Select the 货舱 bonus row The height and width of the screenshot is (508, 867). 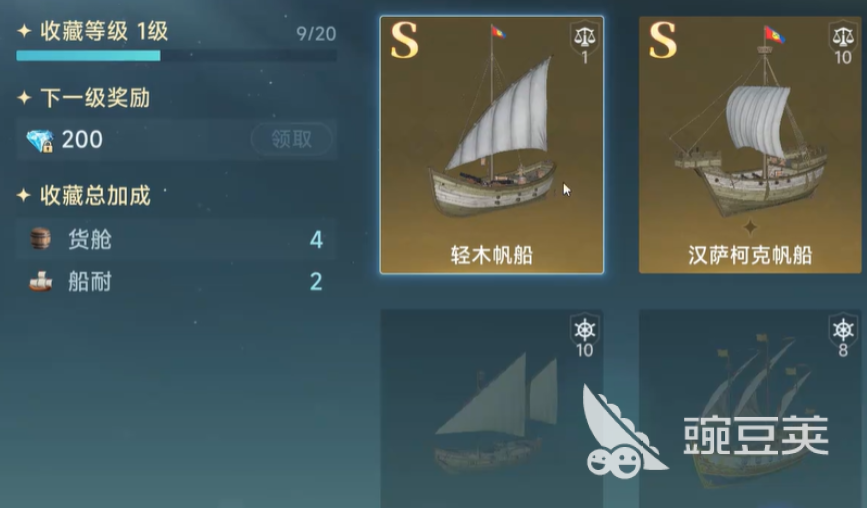click(176, 239)
